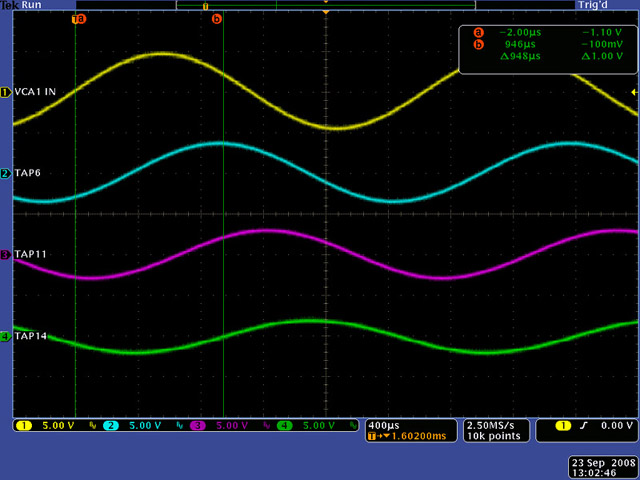
Task: Select channel 3 ground marker for TAP11
Action: pos(5,254)
